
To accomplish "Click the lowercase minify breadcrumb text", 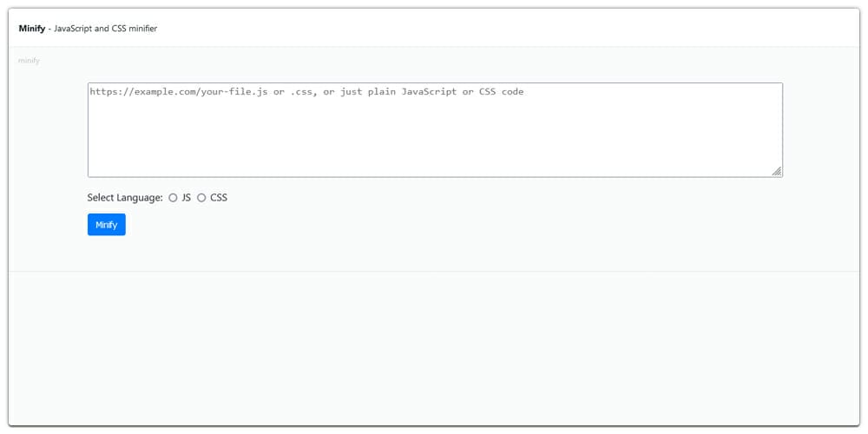I will 29,61.
